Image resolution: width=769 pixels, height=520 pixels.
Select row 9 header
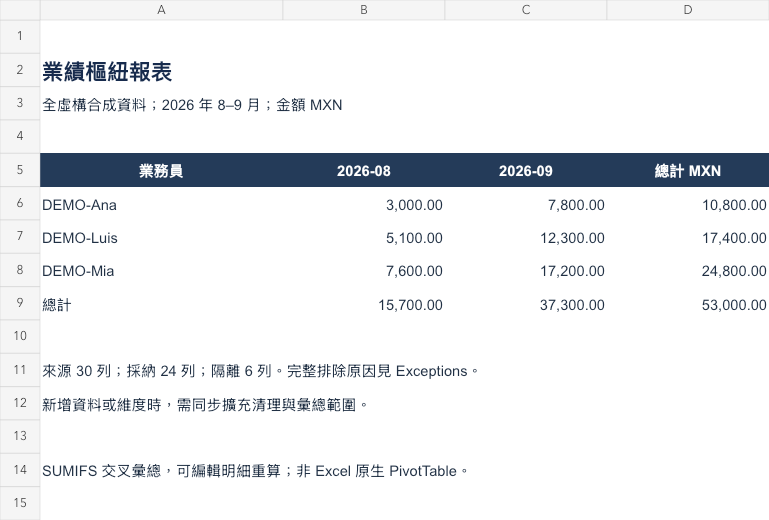pos(20,303)
